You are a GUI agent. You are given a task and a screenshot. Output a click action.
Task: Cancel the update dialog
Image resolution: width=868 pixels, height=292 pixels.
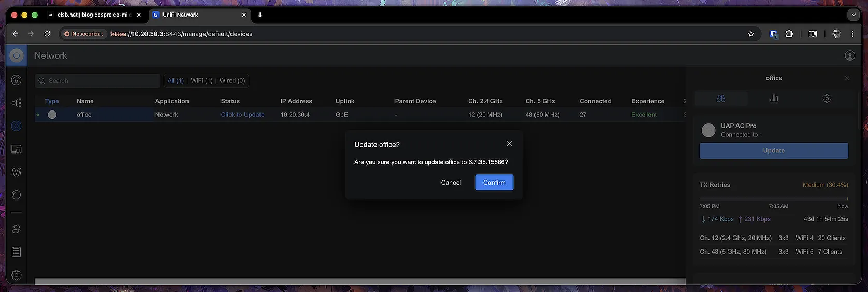click(451, 183)
